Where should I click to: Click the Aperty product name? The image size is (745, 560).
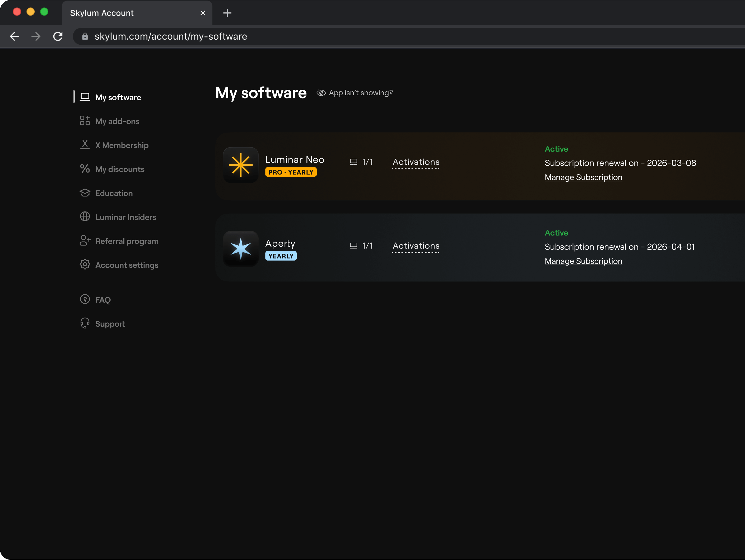point(280,243)
